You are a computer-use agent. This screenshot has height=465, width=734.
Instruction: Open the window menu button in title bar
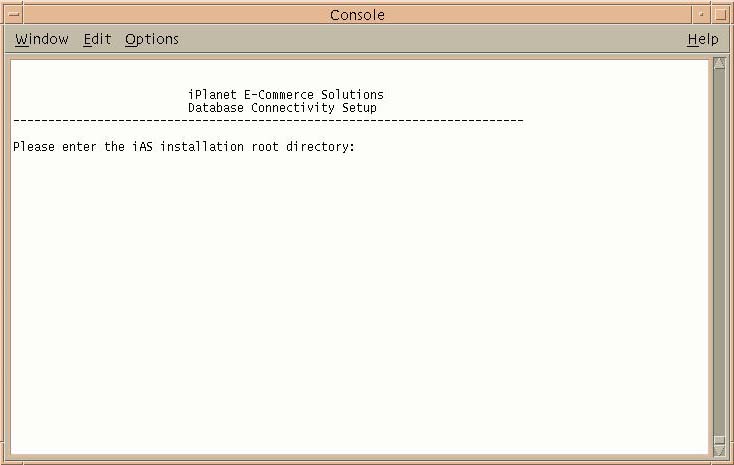pos(14,15)
